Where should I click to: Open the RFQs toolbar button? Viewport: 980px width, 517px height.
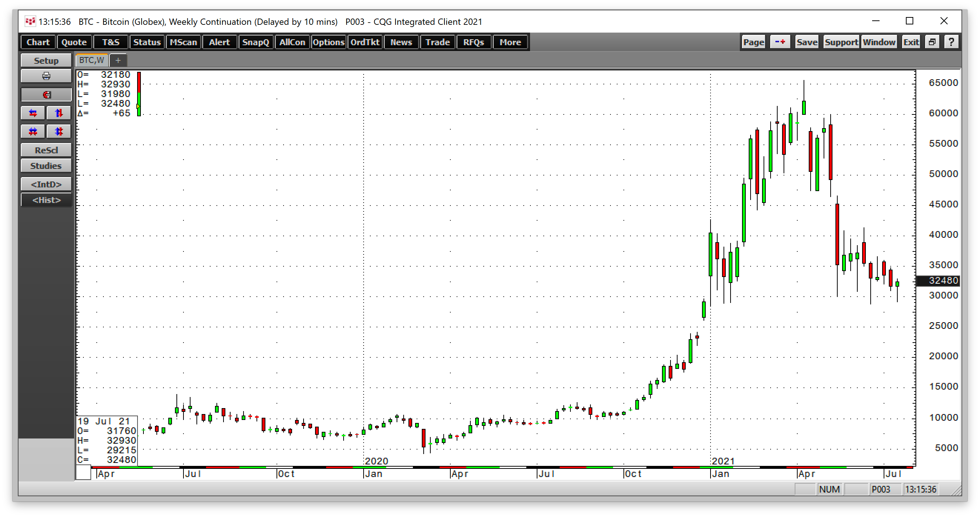[x=474, y=42]
